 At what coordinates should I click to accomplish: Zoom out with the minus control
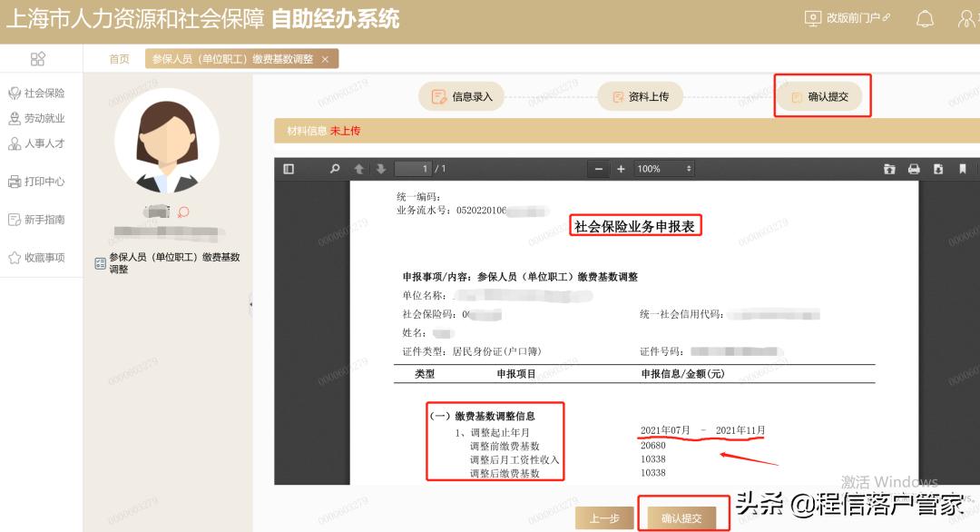(600, 169)
